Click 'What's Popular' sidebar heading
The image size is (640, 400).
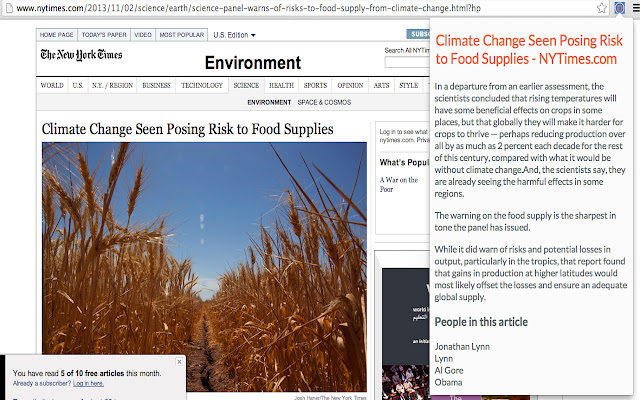coord(404,162)
